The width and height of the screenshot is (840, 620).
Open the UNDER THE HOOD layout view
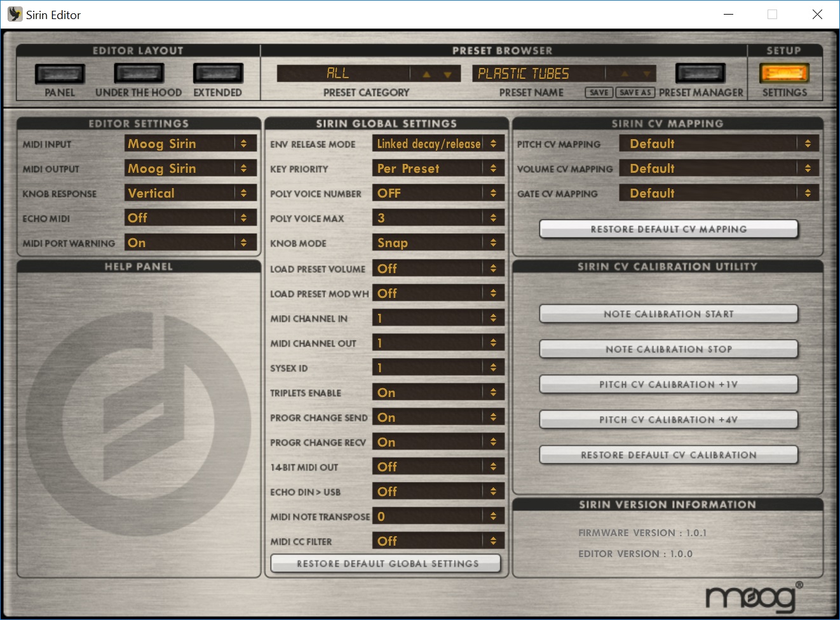(139, 72)
